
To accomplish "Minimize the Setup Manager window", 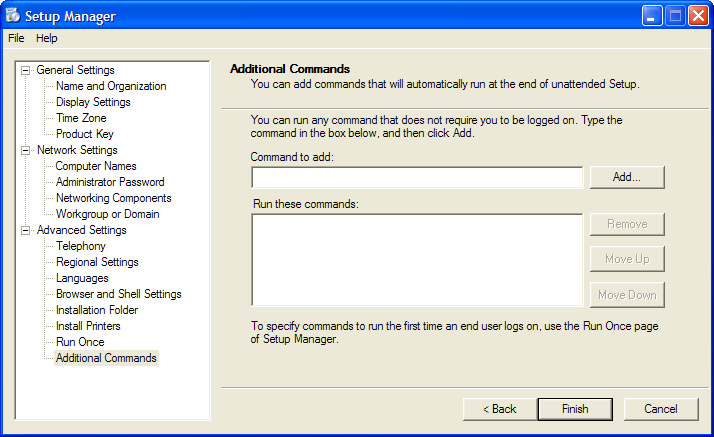I will pyautogui.click(x=652, y=16).
